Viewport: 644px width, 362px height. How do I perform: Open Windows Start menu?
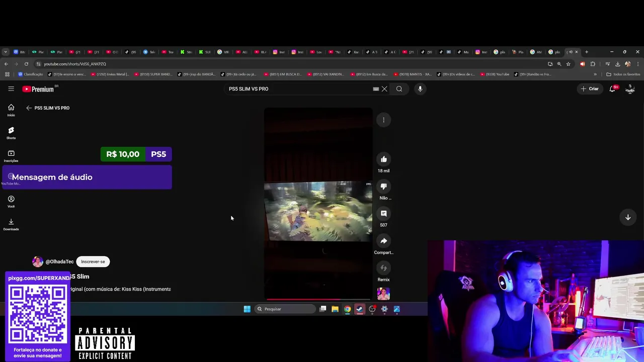click(247, 309)
